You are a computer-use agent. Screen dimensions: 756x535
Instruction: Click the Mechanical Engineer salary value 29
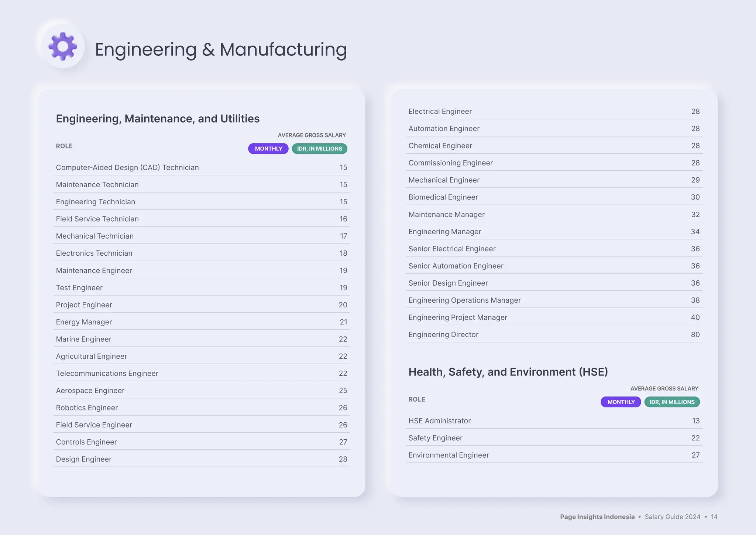coord(695,180)
